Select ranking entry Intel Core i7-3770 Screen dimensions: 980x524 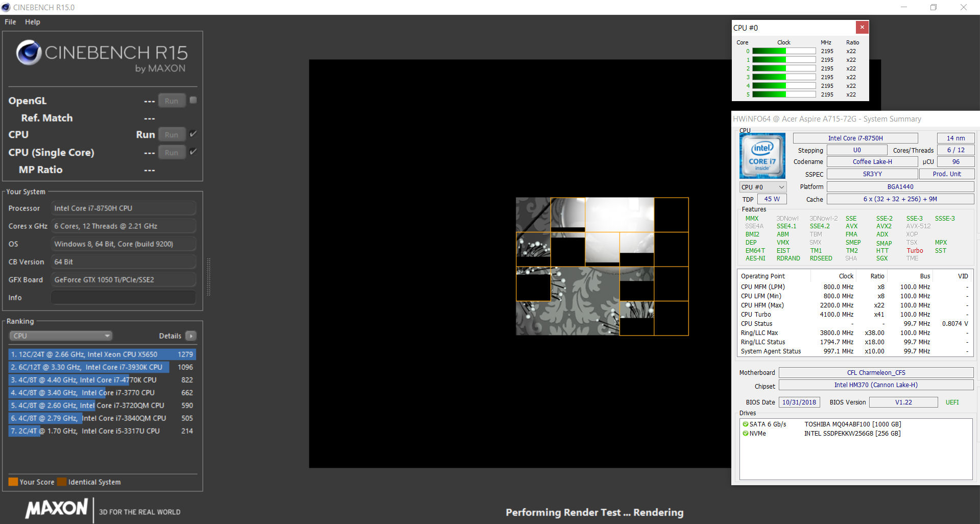(x=102, y=392)
